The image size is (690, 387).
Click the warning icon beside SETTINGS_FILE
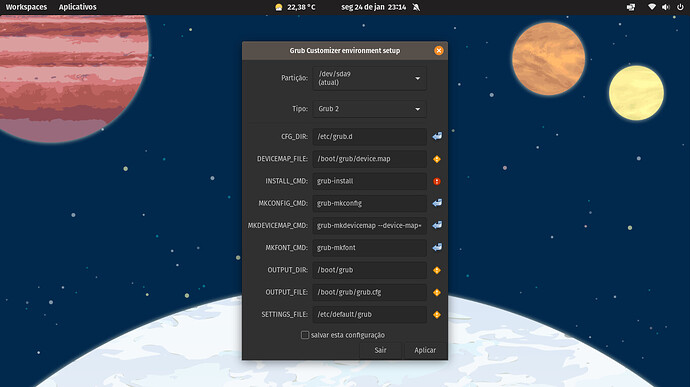(437, 314)
